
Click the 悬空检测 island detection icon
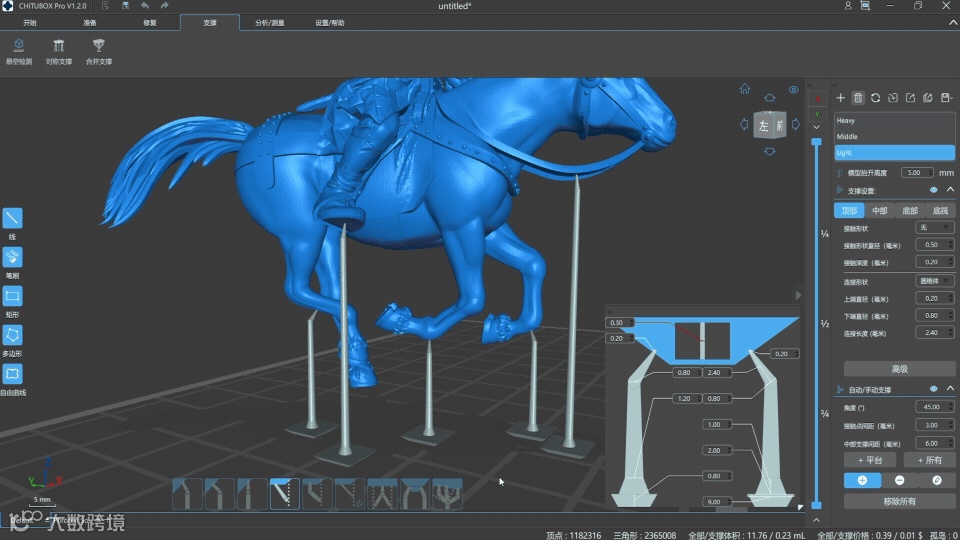pos(19,46)
